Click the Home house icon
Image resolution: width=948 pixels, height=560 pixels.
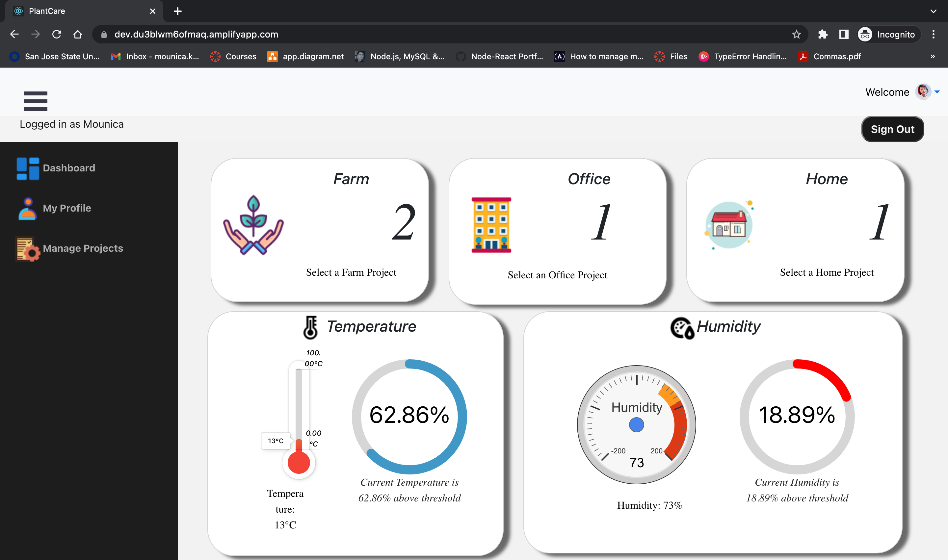[729, 225]
